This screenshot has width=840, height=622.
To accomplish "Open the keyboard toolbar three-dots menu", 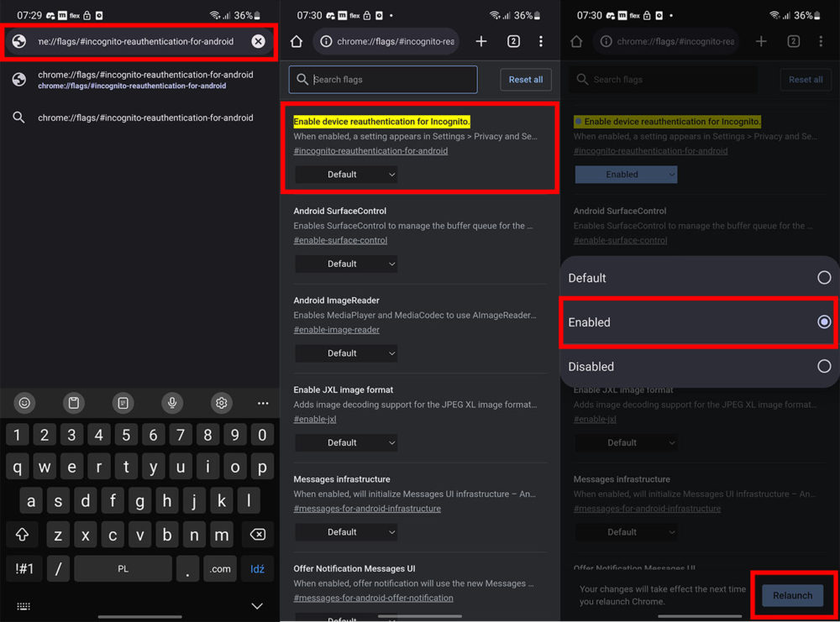I will [262, 403].
